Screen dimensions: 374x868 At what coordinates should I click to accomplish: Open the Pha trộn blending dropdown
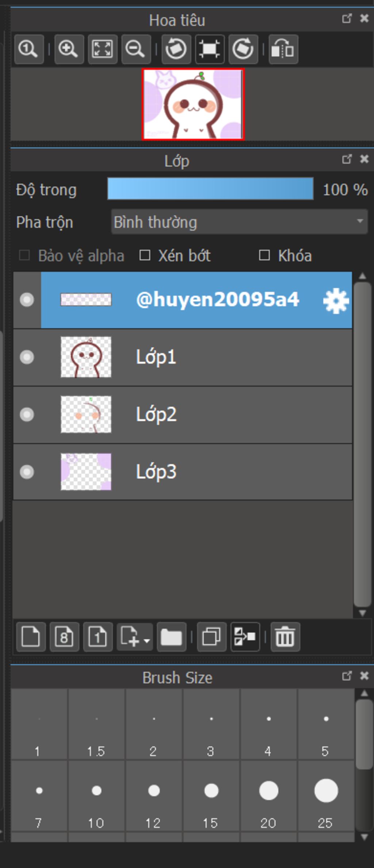point(240,221)
